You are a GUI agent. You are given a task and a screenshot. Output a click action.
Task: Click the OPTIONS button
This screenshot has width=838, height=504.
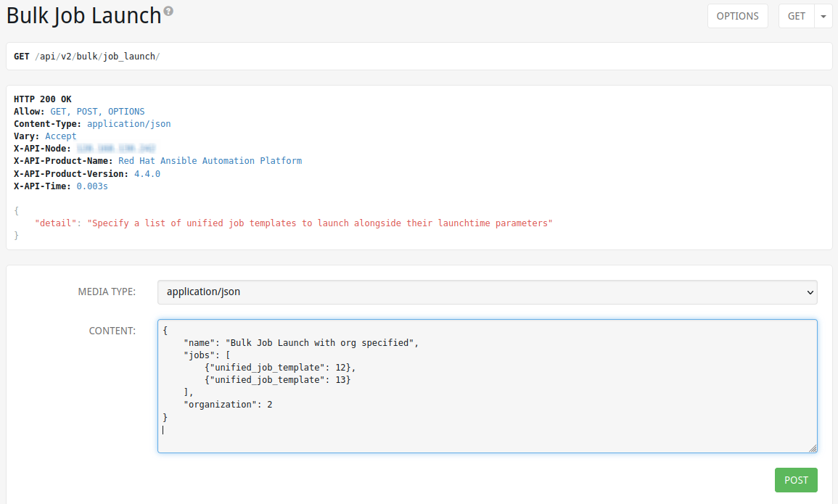738,16
